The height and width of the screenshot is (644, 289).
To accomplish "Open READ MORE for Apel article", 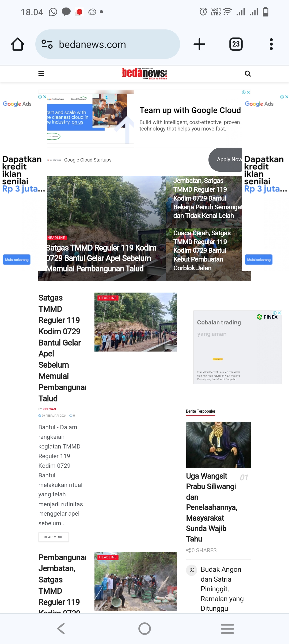I will [x=54, y=537].
